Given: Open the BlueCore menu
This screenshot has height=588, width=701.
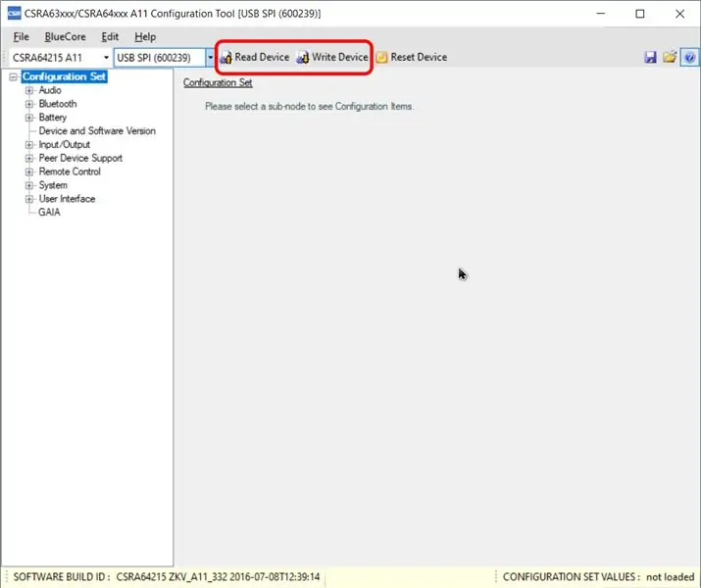Looking at the screenshot, I should pyautogui.click(x=66, y=36).
